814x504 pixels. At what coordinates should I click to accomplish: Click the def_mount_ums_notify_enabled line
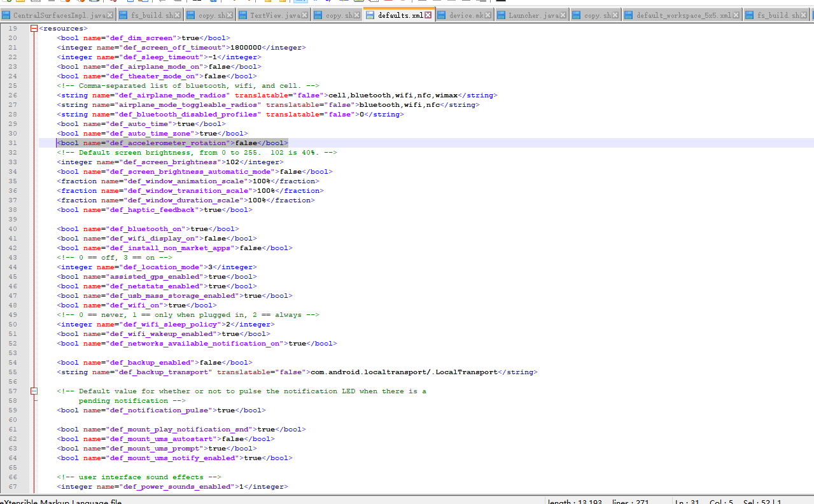coord(174,458)
